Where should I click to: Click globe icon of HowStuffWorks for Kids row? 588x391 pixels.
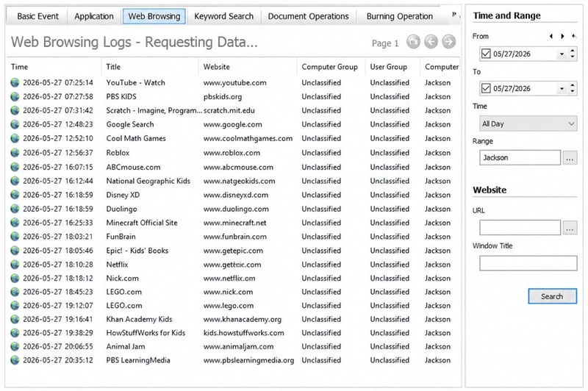click(15, 333)
